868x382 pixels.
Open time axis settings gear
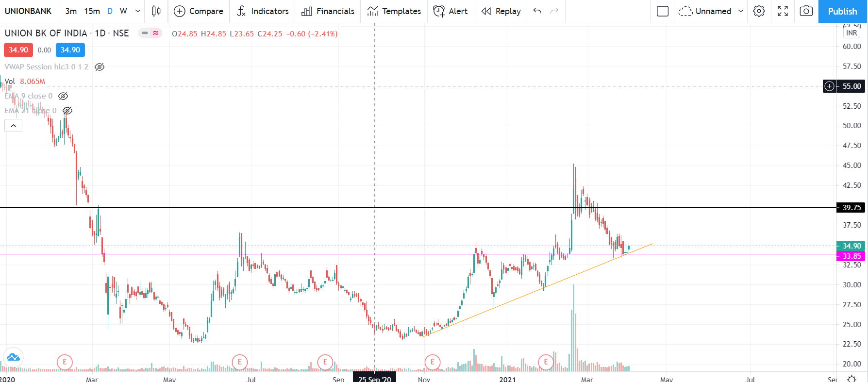point(851,379)
